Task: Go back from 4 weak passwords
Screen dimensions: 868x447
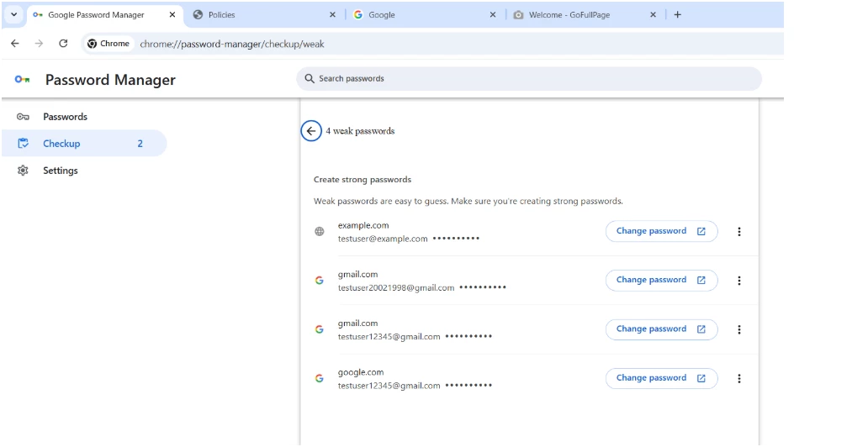Action: [x=311, y=131]
